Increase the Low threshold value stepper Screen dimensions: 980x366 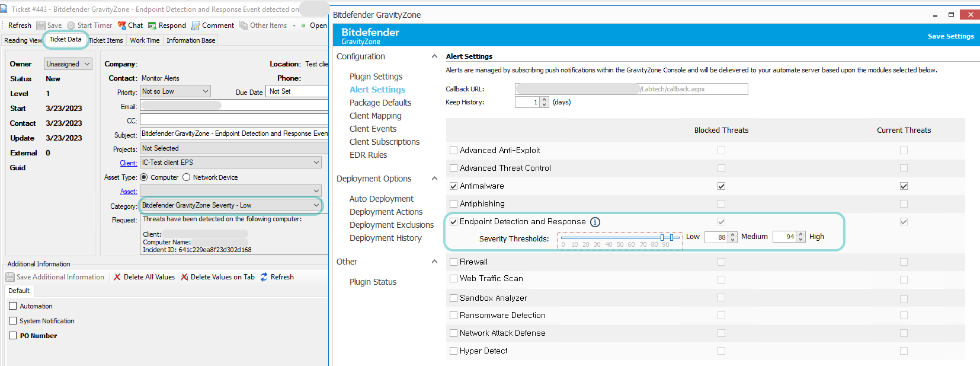(x=733, y=234)
